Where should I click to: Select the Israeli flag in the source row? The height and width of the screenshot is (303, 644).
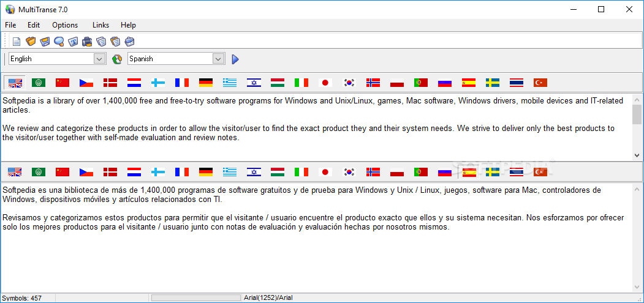254,83
